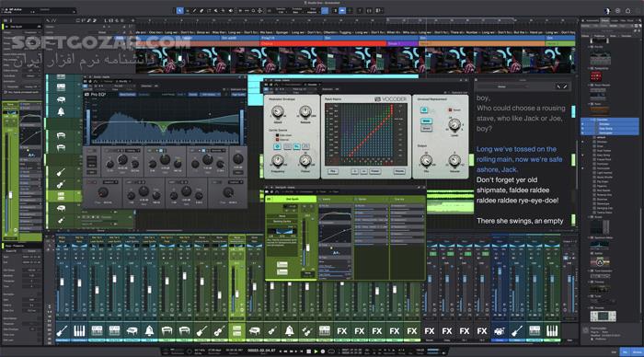Click the Vocoder Attack knob
This screenshot has width=644, height=357.
278,111
